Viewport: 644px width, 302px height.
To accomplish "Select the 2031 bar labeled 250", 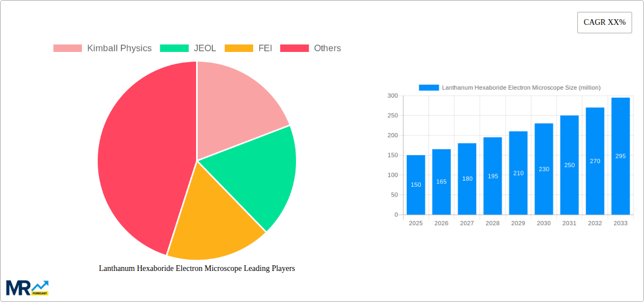I will click(569, 165).
